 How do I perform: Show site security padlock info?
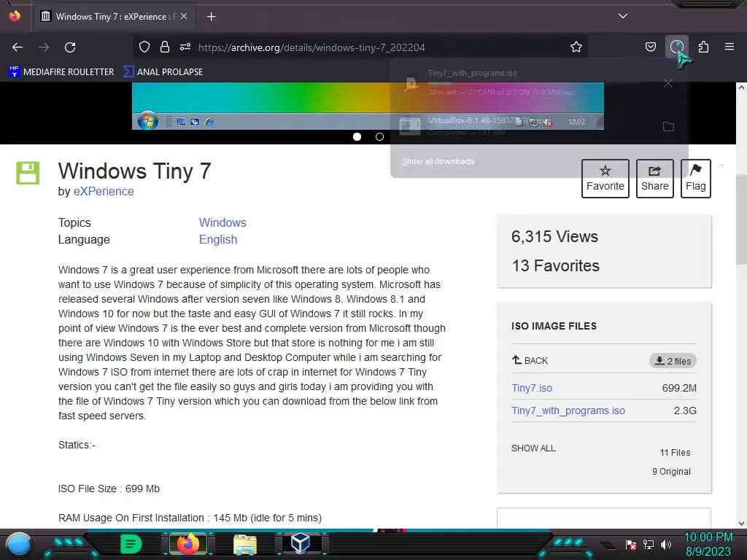pos(165,47)
